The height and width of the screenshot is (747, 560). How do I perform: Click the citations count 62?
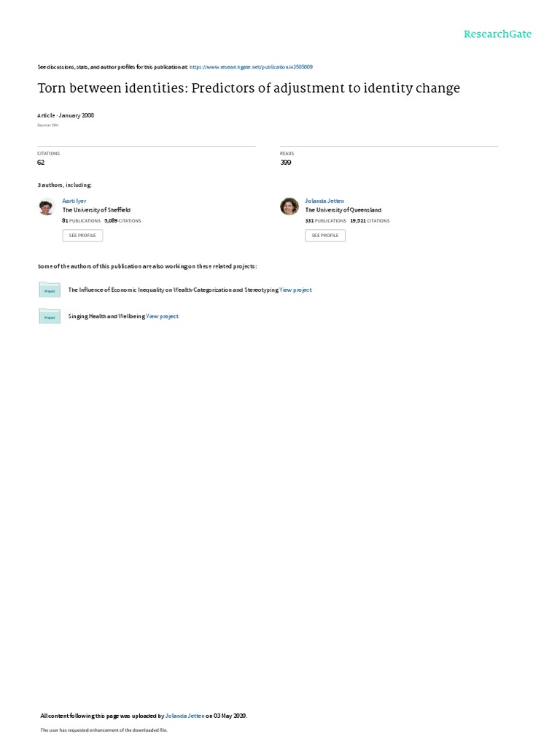[x=41, y=163]
